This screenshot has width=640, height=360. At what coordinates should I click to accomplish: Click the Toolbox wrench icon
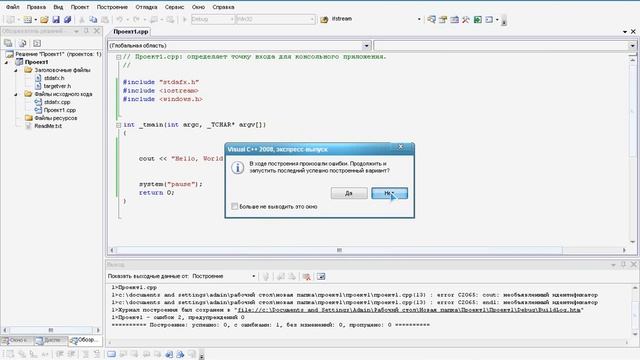[466, 19]
